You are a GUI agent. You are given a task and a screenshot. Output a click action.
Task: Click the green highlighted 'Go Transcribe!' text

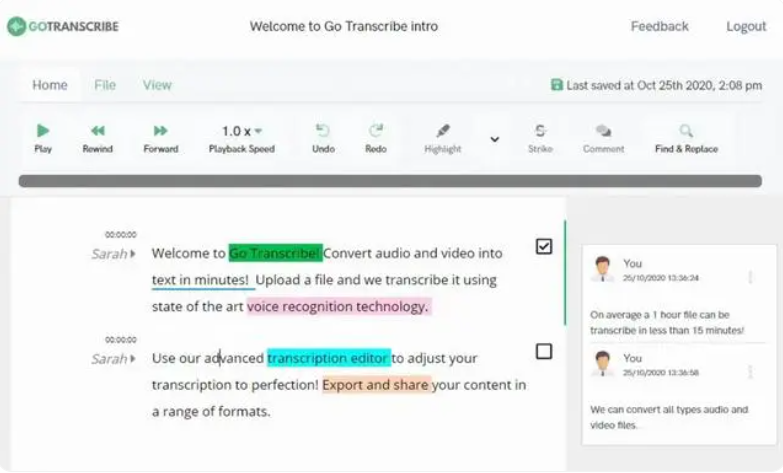[x=275, y=253]
